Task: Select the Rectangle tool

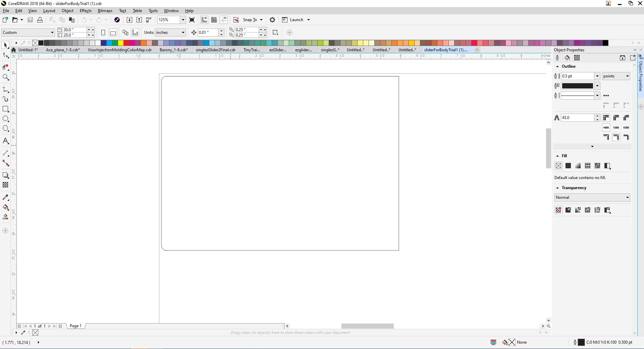Action: click(x=5, y=109)
